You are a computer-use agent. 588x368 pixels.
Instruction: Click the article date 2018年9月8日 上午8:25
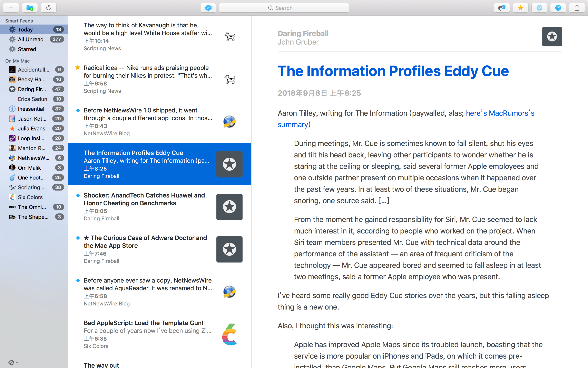[x=319, y=93]
